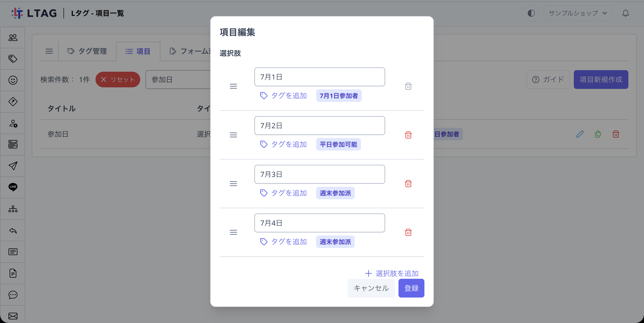Open the サンプルショップ shop dropdown
The width and height of the screenshot is (644, 323).
point(578,13)
